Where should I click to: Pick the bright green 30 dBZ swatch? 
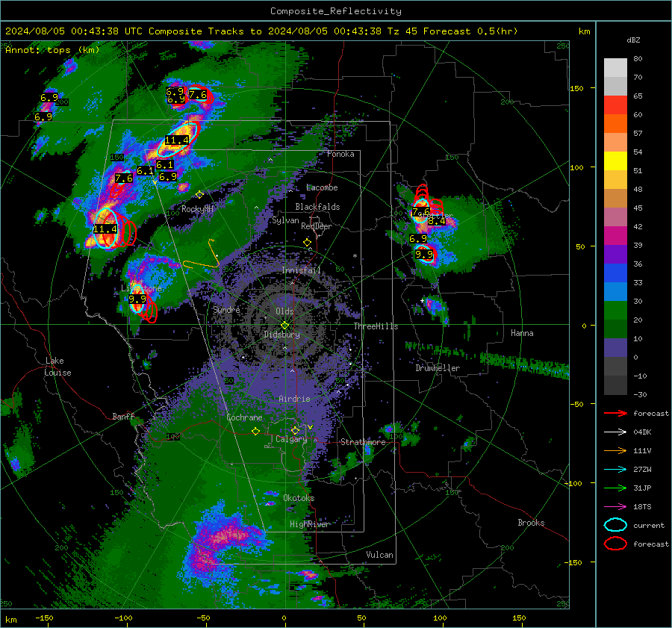pos(615,310)
